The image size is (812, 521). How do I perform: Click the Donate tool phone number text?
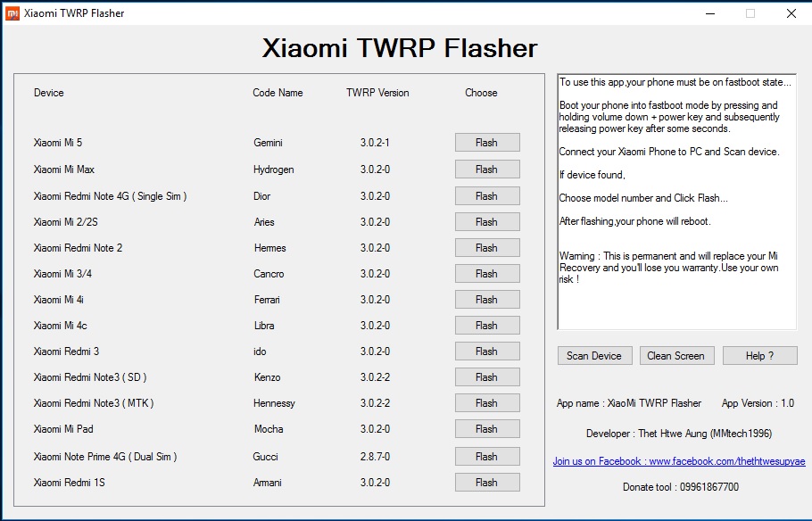pyautogui.click(x=681, y=487)
